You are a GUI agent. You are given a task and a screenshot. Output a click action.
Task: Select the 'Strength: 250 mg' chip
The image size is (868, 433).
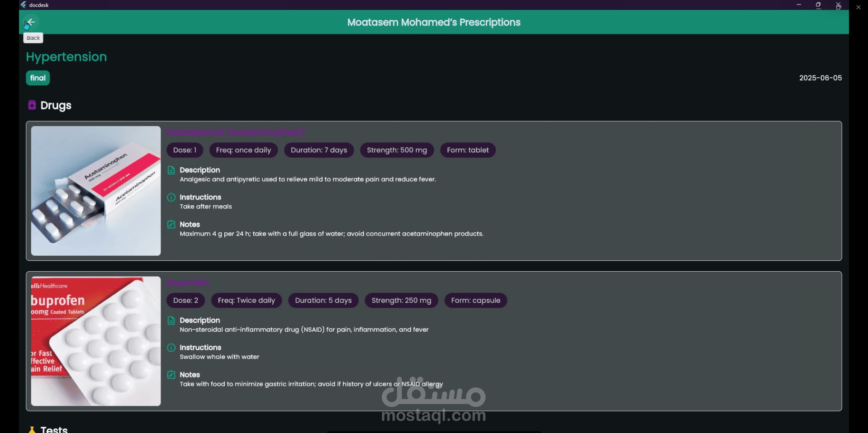coord(401,301)
